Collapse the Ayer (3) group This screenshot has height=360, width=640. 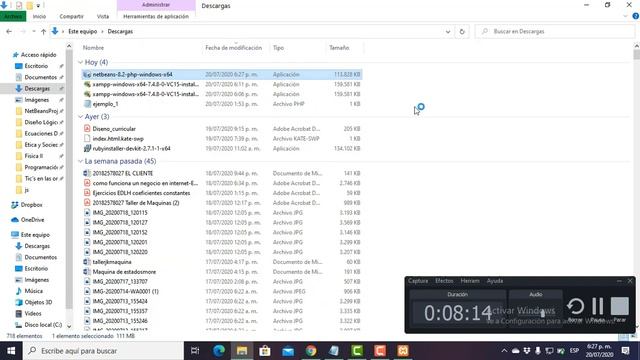[80, 117]
